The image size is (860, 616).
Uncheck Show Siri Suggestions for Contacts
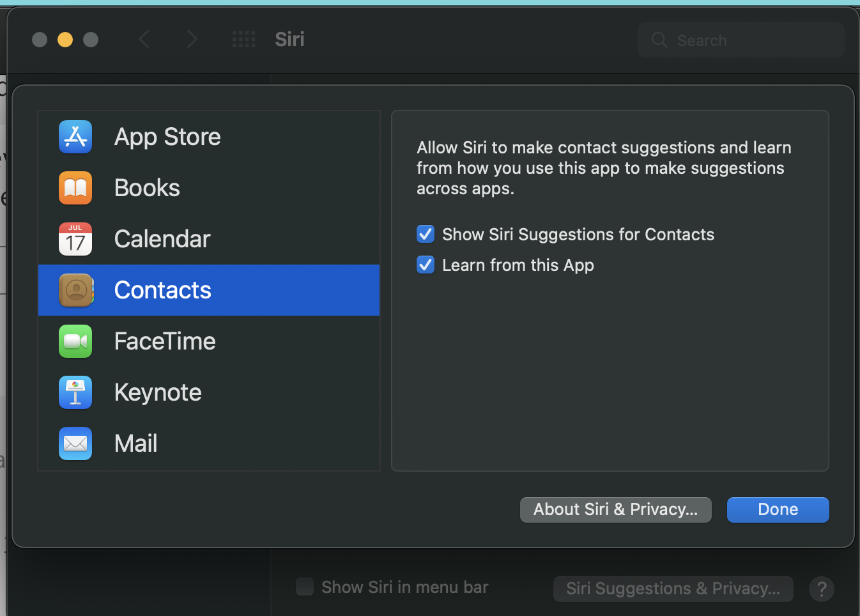click(426, 235)
